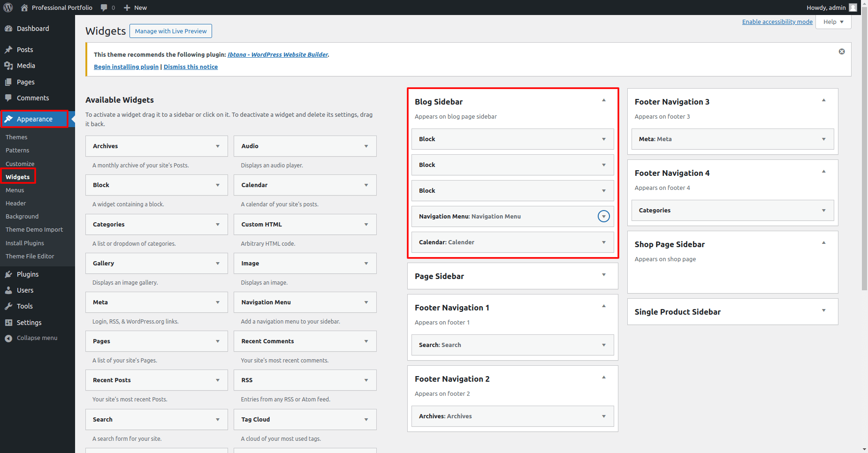Go to Menus under Appearance
868x453 pixels.
click(x=15, y=190)
